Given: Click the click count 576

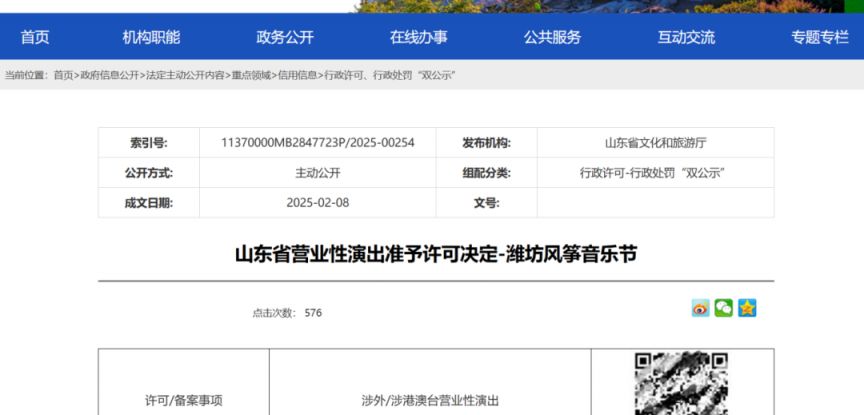Looking at the screenshot, I should coord(313,313).
